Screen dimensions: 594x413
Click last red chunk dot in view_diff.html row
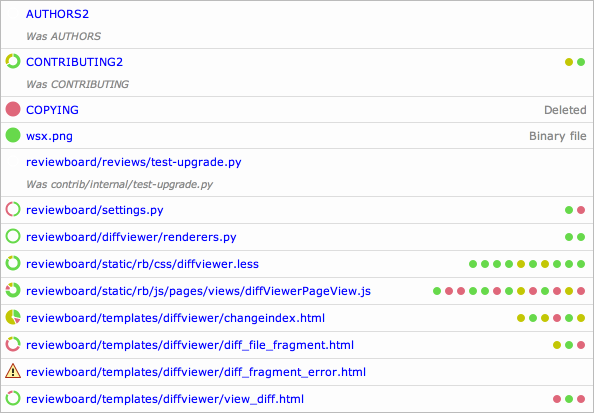pos(581,399)
